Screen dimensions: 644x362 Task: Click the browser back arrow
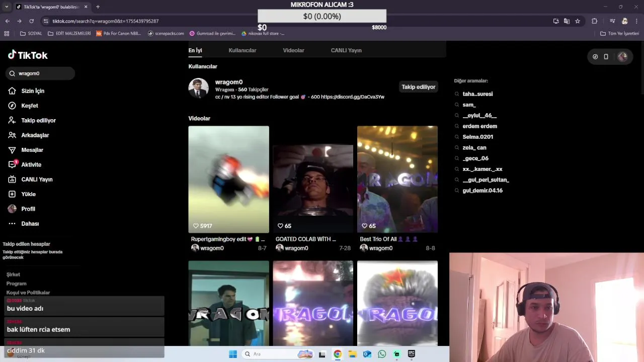click(7, 21)
